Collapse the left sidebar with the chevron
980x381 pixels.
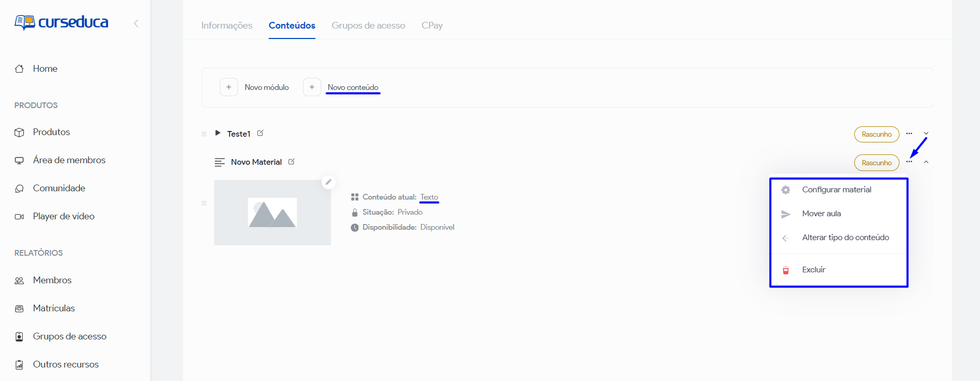[136, 23]
